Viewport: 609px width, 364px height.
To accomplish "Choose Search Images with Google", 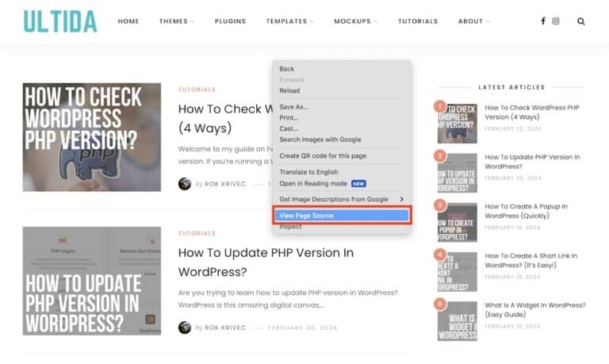I will tap(342, 140).
